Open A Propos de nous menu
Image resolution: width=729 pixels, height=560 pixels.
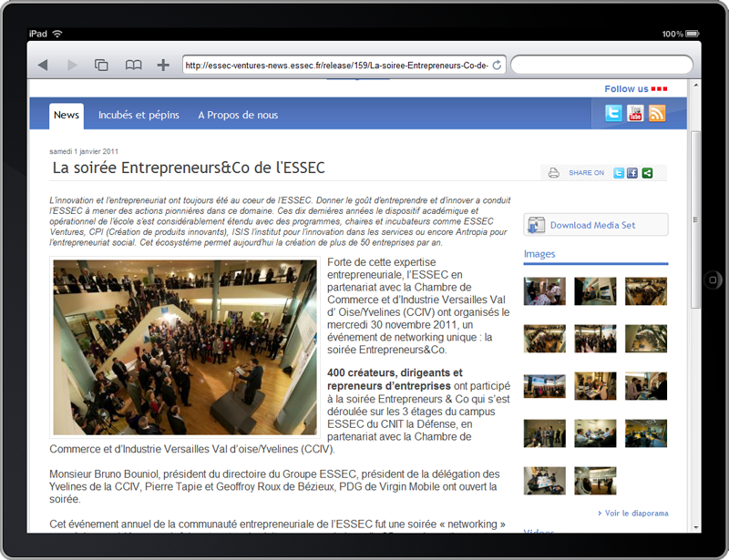click(x=238, y=115)
